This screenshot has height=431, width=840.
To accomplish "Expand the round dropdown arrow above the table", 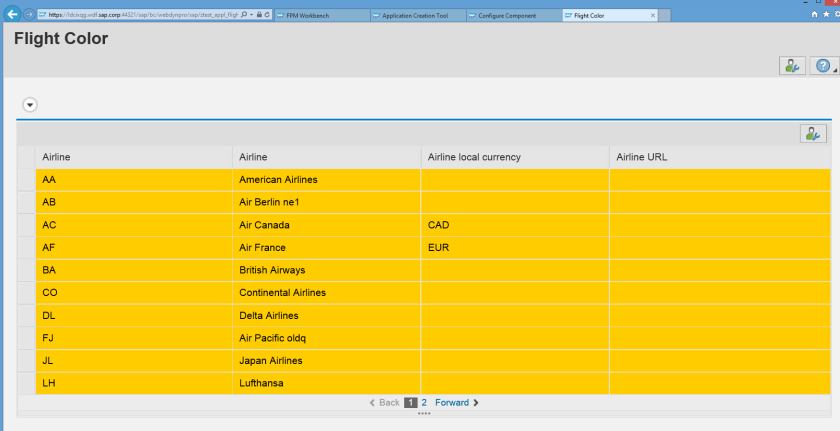I will pos(30,105).
